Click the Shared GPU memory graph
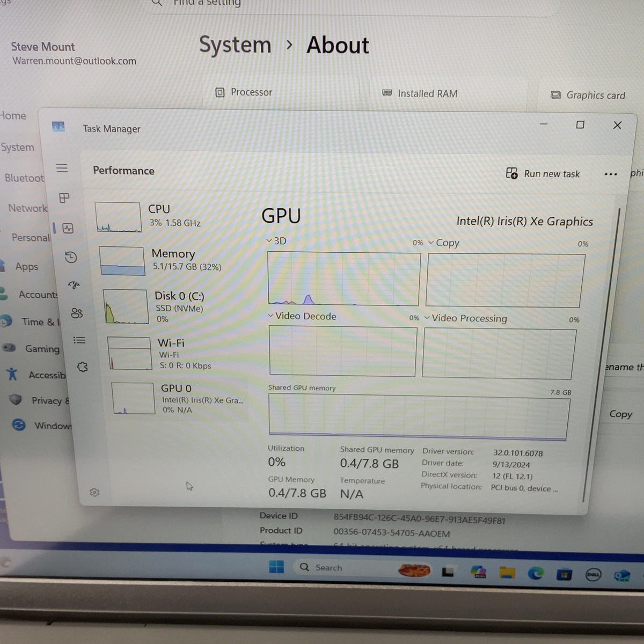This screenshot has width=644, height=644. point(419,418)
